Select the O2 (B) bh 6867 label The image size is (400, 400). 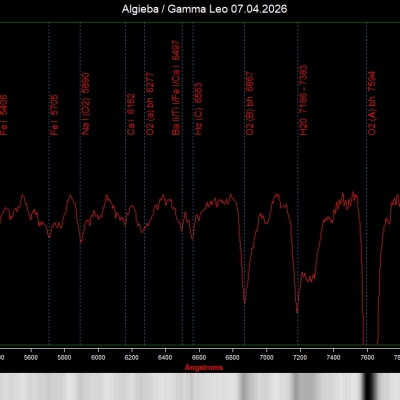(250, 103)
